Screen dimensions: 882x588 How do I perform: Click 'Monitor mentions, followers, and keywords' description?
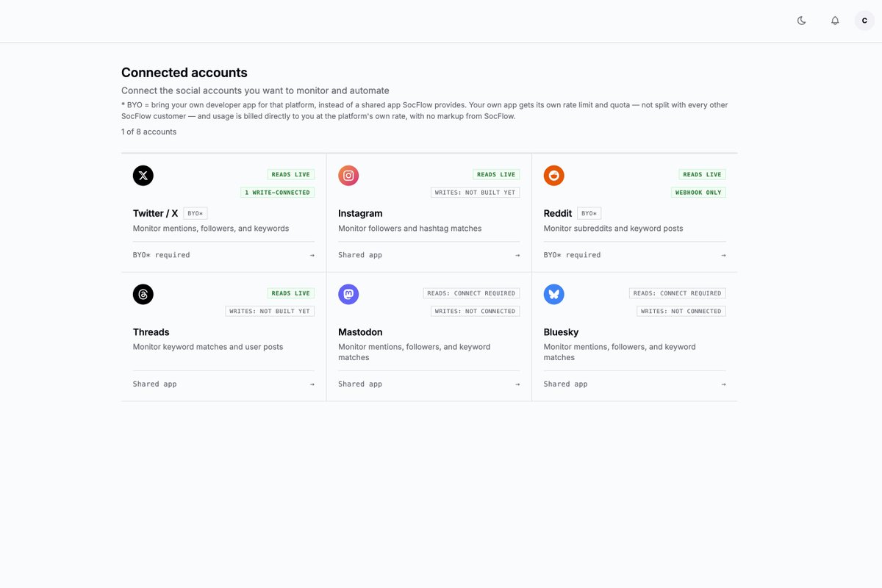(211, 229)
